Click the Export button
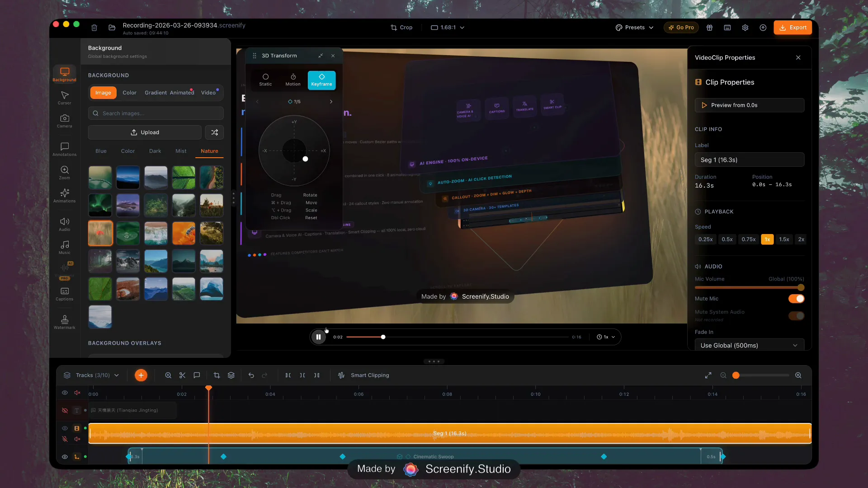This screenshot has height=488, width=868. 793,28
